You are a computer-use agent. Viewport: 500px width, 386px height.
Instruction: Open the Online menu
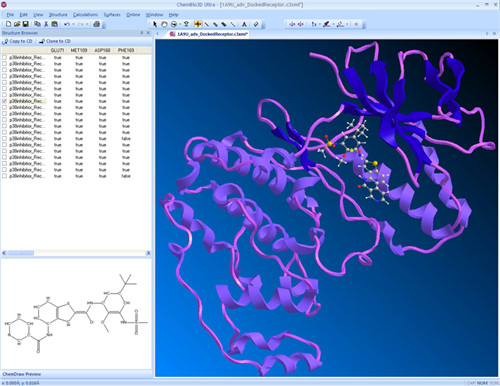click(133, 15)
